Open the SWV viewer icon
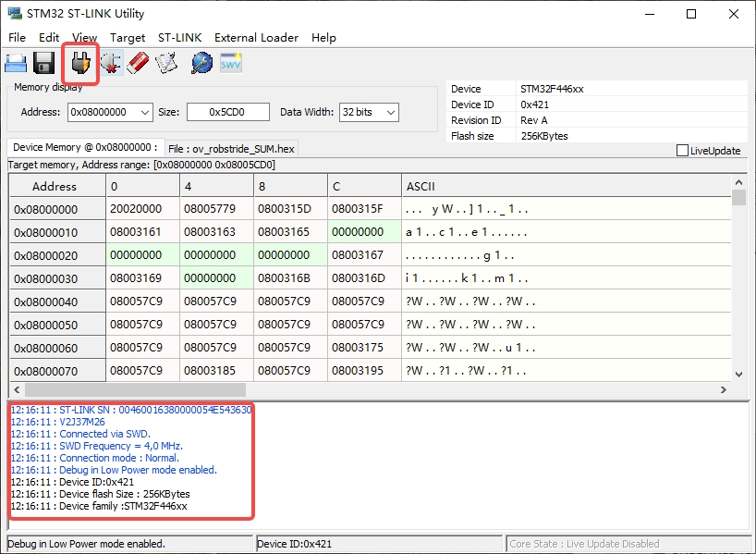 [230, 63]
